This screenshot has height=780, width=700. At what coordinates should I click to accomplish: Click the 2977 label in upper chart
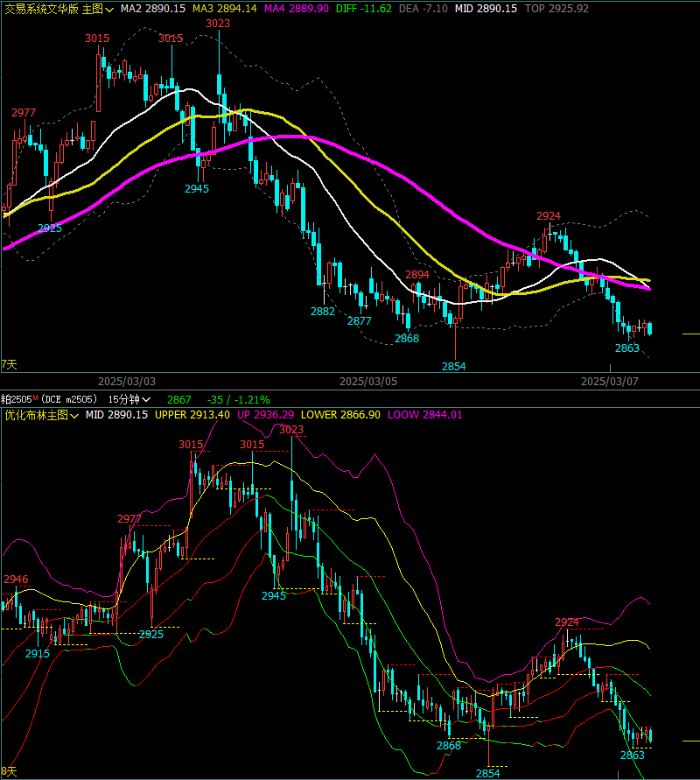click(24, 113)
